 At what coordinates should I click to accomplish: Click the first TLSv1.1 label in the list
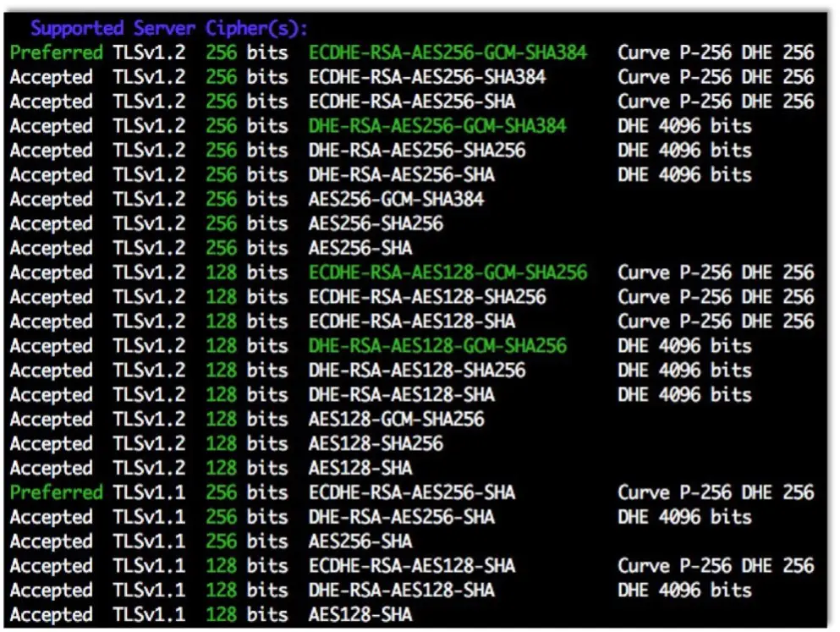click(148, 492)
